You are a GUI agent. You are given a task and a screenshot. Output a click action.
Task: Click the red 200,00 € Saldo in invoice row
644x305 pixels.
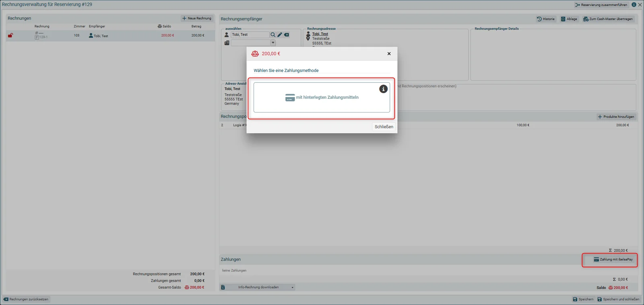click(167, 35)
